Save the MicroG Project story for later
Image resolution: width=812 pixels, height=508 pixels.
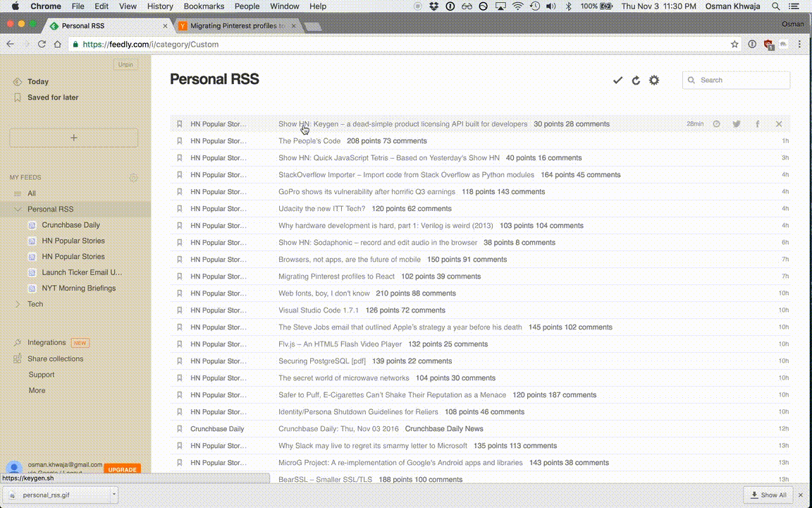180,463
